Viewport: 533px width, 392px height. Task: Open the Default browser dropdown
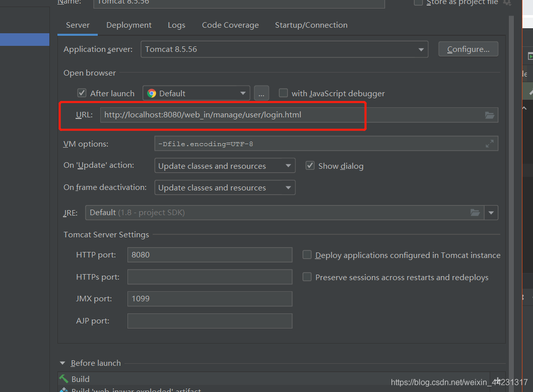196,93
